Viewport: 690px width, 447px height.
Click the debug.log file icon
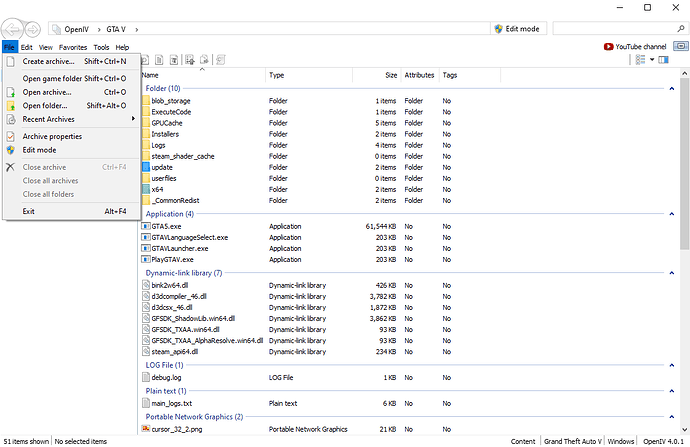(146, 377)
